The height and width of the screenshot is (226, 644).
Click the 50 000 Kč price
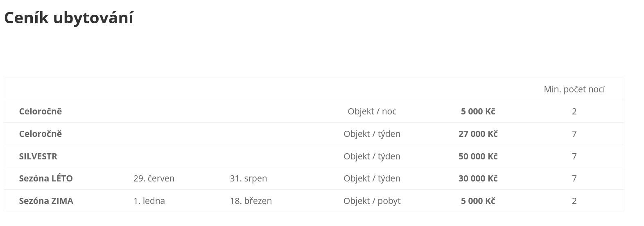(x=478, y=156)
